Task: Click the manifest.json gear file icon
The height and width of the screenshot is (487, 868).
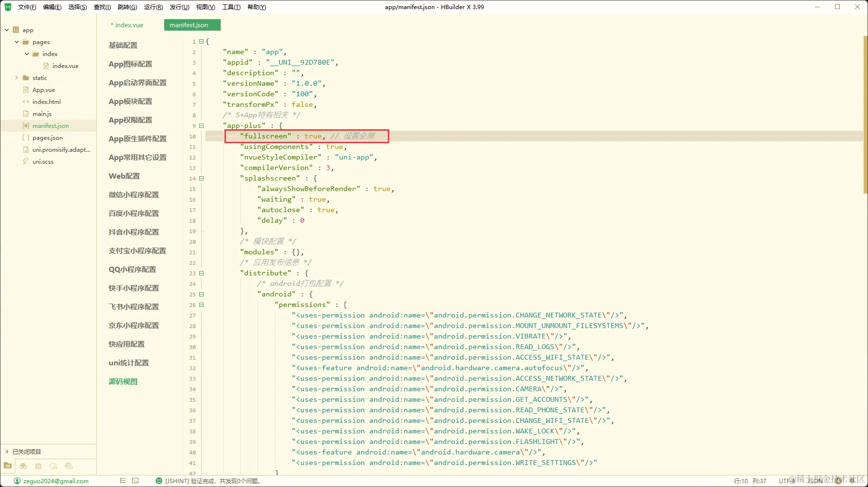Action: click(x=26, y=126)
